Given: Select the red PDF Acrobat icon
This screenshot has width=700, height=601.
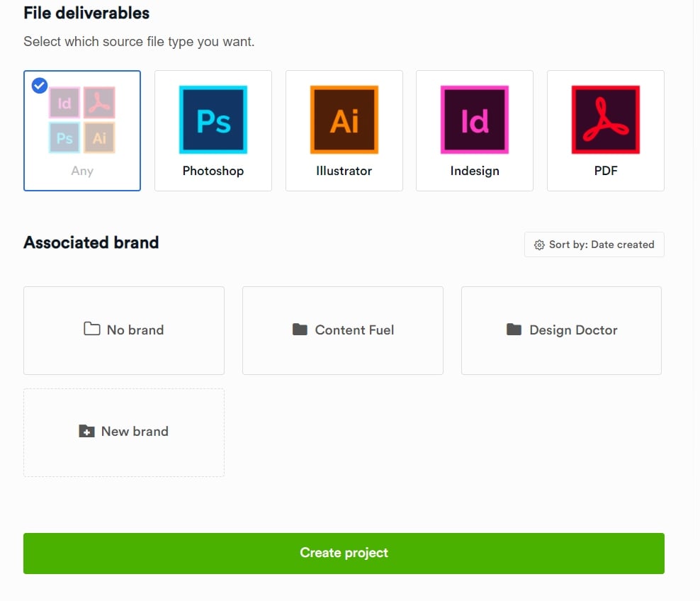Looking at the screenshot, I should 605,120.
